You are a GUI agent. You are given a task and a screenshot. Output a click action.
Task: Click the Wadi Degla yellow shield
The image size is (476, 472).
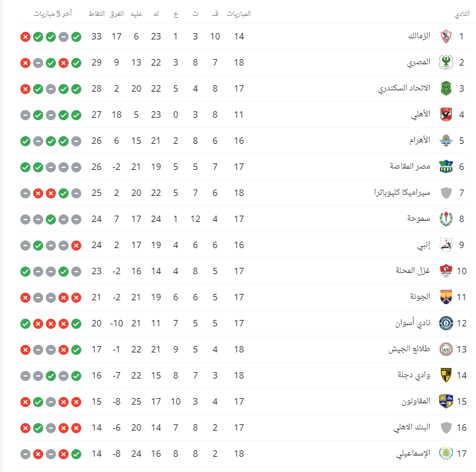(446, 376)
